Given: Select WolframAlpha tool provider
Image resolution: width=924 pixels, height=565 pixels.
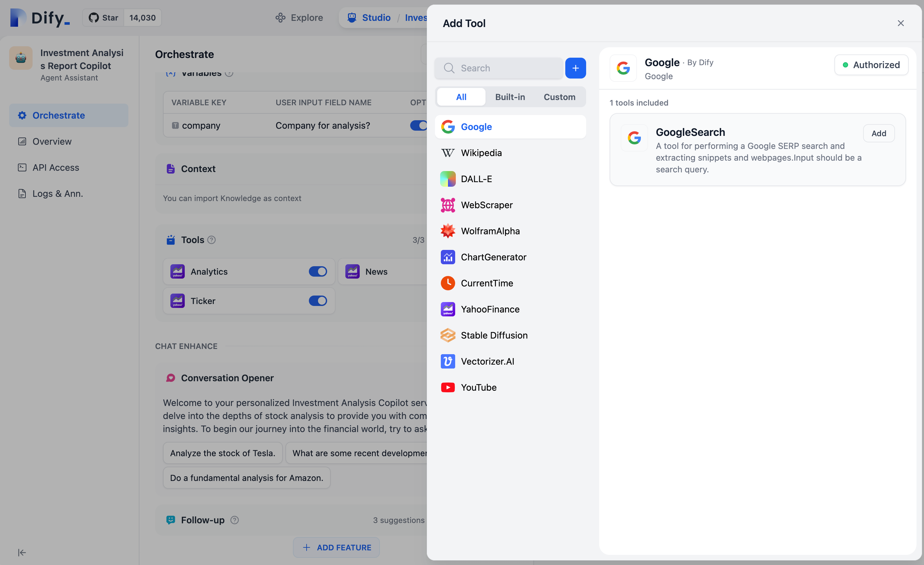Looking at the screenshot, I should pyautogui.click(x=490, y=231).
